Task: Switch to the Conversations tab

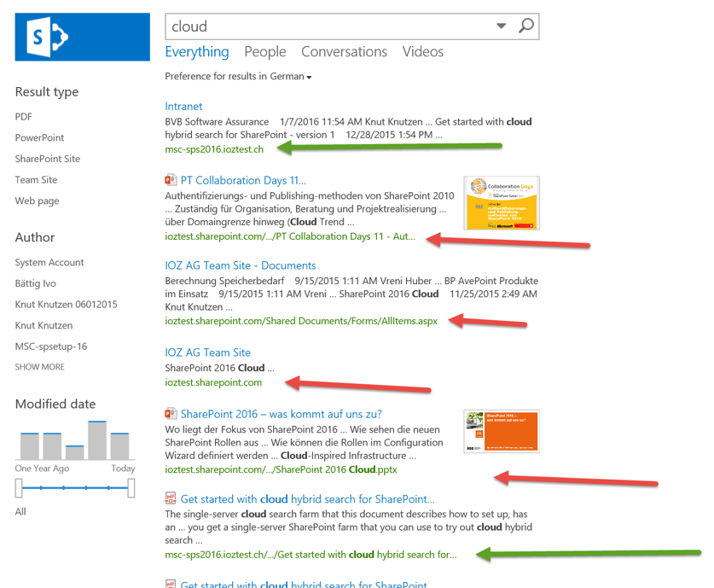Action: (x=345, y=51)
